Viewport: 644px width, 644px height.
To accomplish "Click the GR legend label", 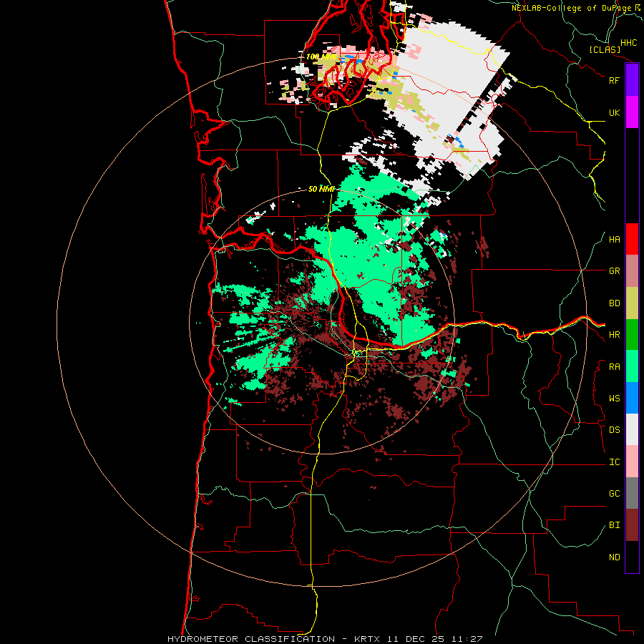I will tap(614, 271).
